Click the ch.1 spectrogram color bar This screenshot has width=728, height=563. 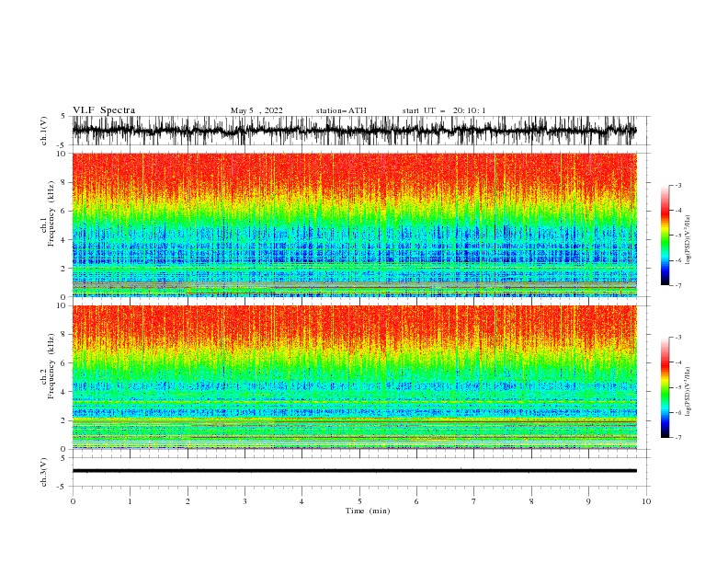665,236
